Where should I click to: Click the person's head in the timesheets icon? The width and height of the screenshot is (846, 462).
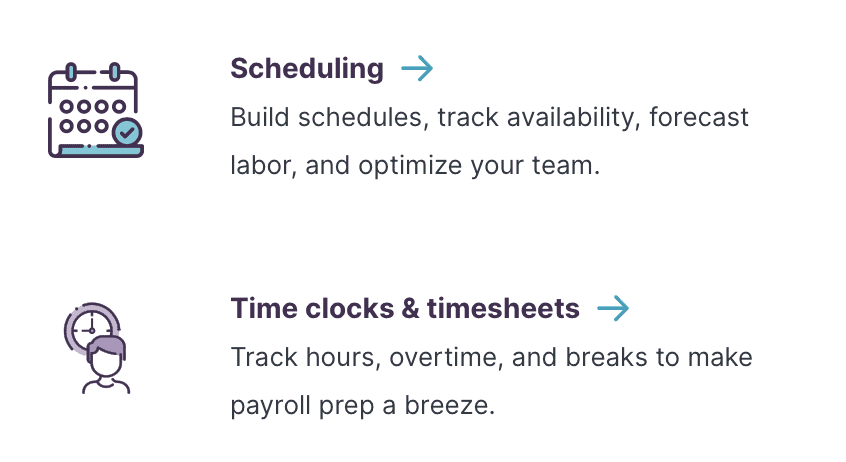[106, 357]
